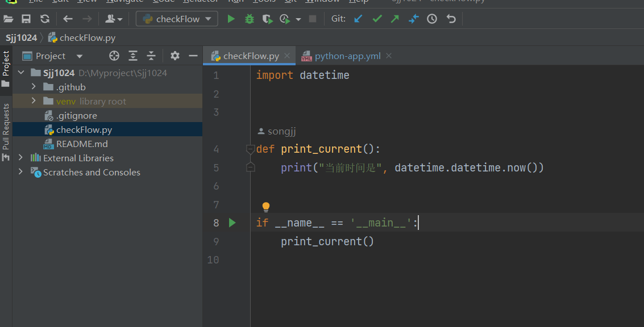Image resolution: width=644 pixels, height=327 pixels.
Task: Expand the venv library root folder
Action: click(34, 101)
